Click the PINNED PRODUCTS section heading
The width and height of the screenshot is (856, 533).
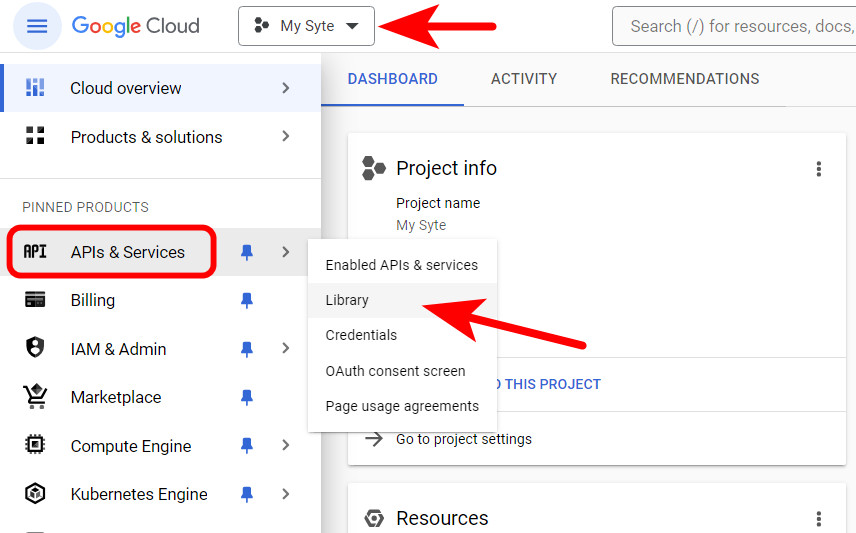86,207
